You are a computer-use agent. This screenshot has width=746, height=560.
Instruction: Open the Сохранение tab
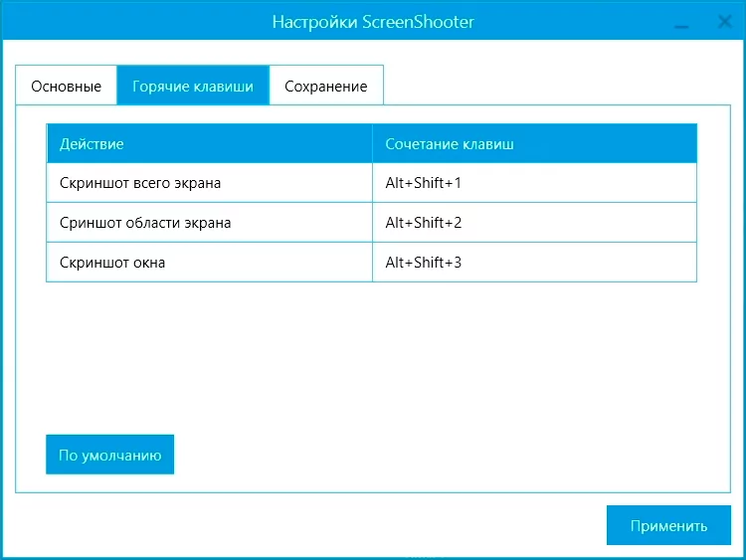[326, 86]
